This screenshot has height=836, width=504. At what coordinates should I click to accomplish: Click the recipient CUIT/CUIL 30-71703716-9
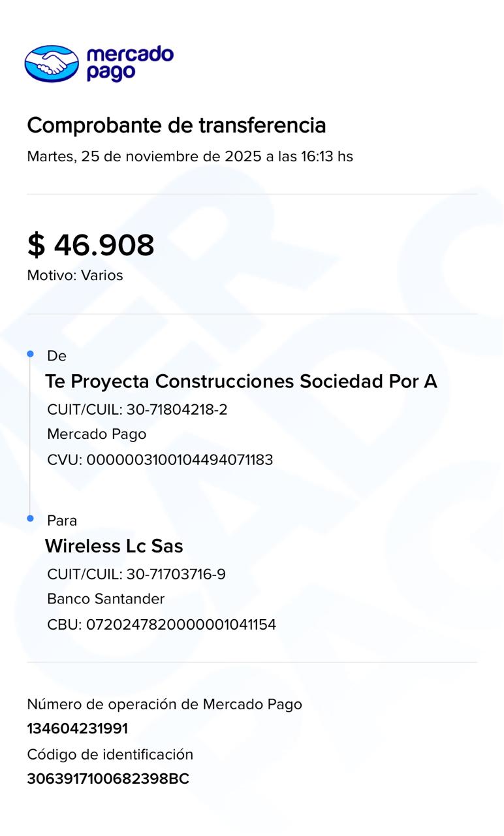(x=136, y=575)
